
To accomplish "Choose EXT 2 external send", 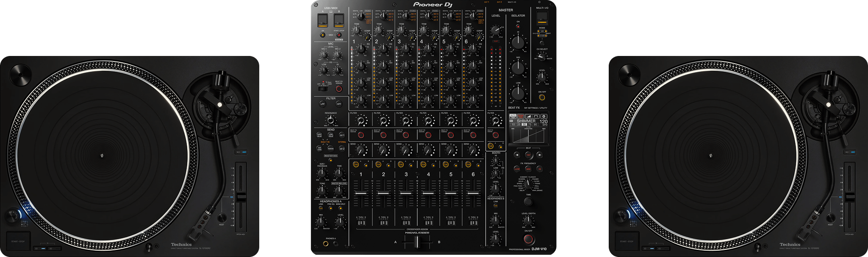I will (342, 148).
